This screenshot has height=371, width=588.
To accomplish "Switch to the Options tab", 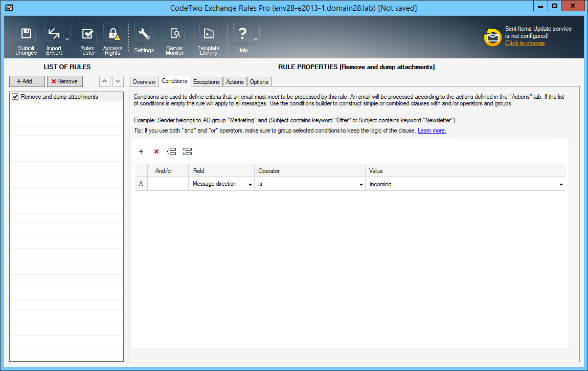I will tap(259, 82).
